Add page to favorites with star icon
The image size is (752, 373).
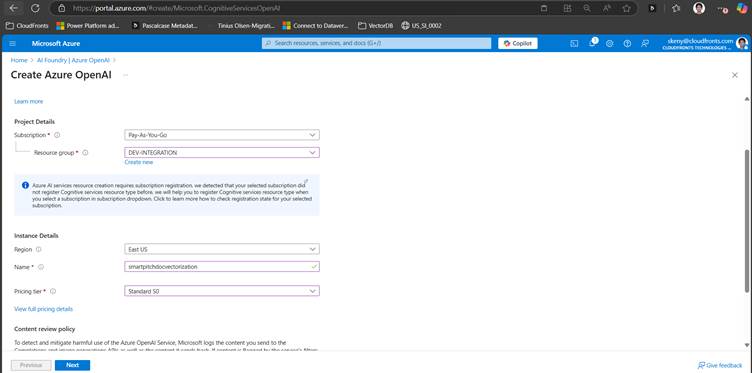(x=626, y=8)
